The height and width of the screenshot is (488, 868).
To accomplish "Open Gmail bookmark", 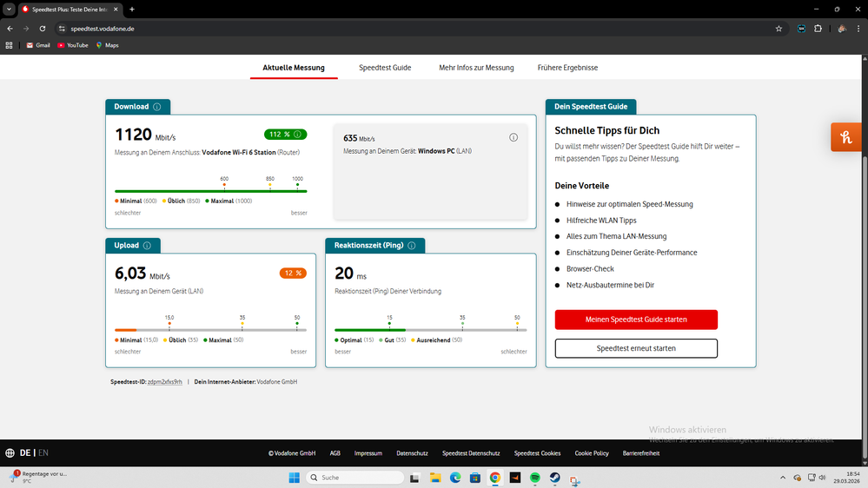I will (38, 45).
